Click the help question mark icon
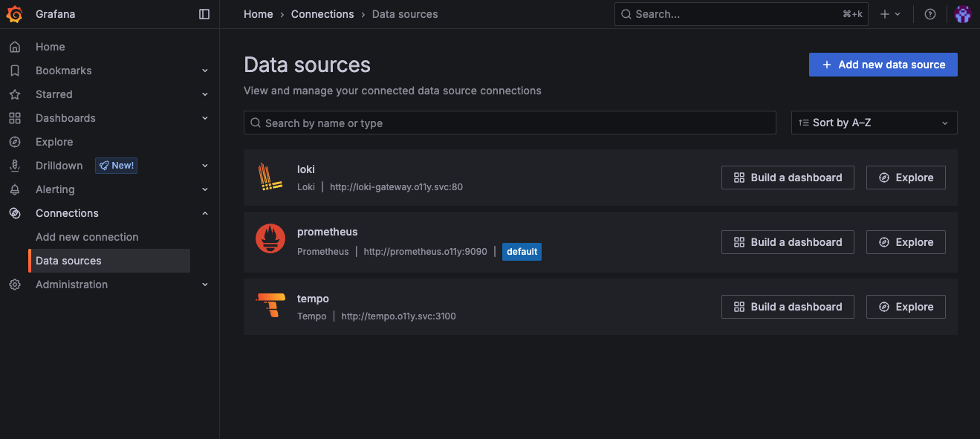The width and height of the screenshot is (980, 439). tap(930, 14)
